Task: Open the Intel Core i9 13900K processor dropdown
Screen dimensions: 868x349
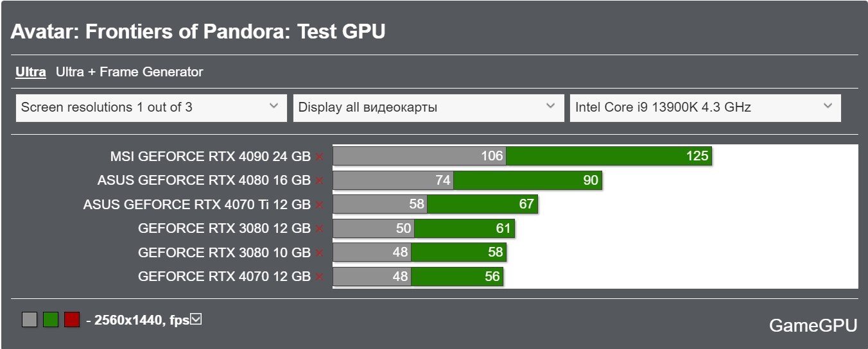Action: coord(706,107)
